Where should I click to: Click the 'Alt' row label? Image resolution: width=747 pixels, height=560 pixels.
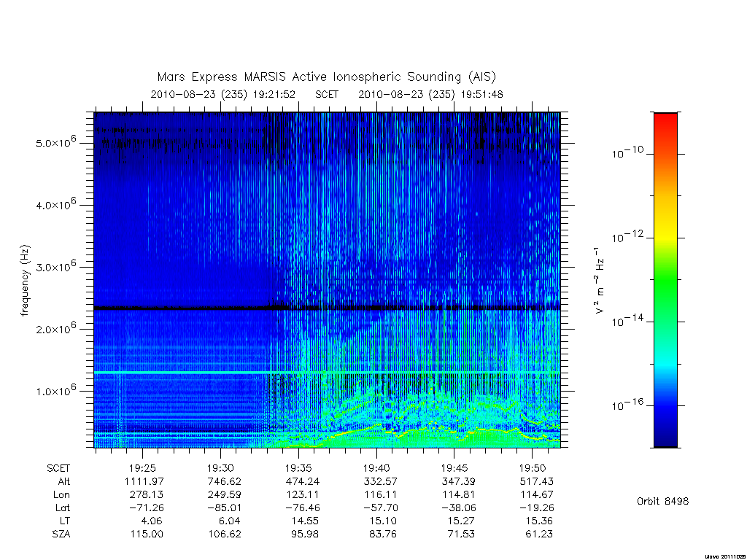coord(64,481)
